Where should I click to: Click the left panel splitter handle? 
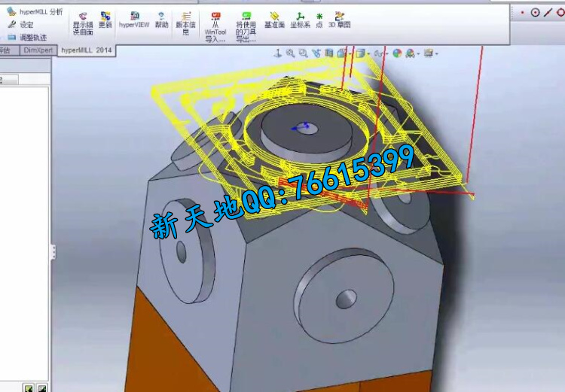tap(53, 251)
